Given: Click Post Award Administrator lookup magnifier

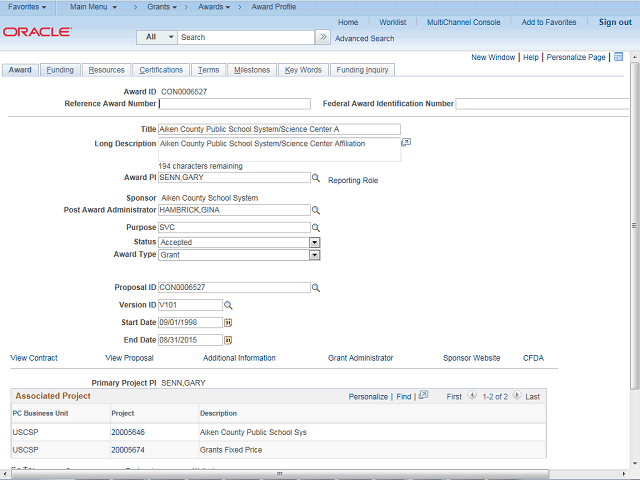Looking at the screenshot, I should pos(315,211).
